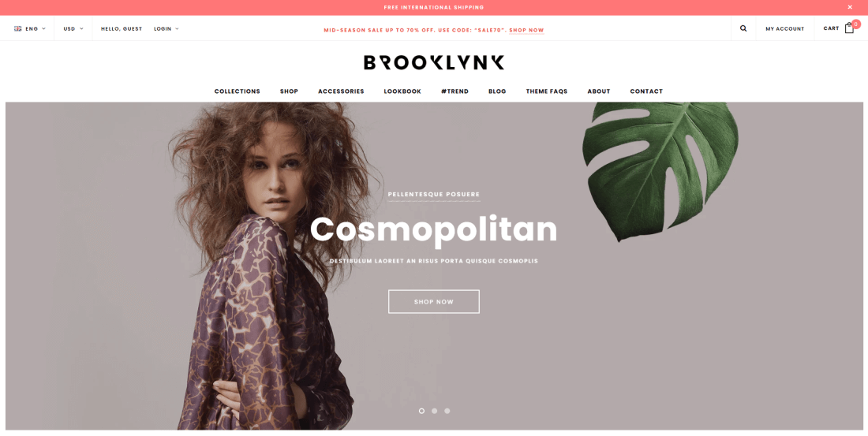Open the Accessories menu item

coord(341,91)
